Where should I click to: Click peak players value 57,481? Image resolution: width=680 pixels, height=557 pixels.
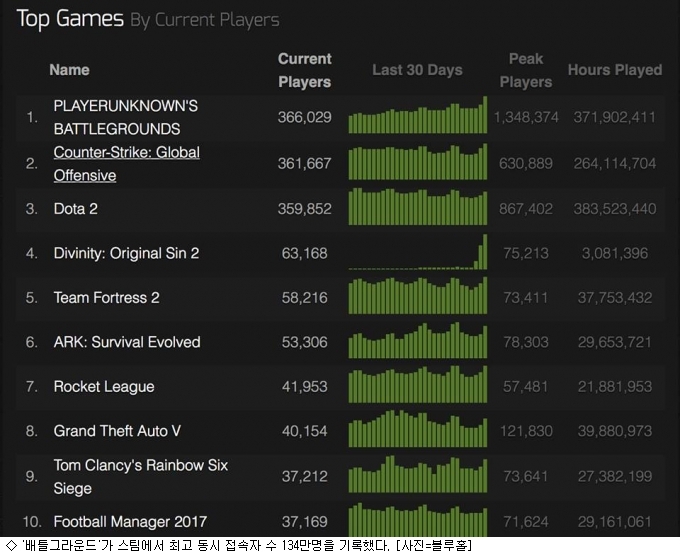point(526,387)
